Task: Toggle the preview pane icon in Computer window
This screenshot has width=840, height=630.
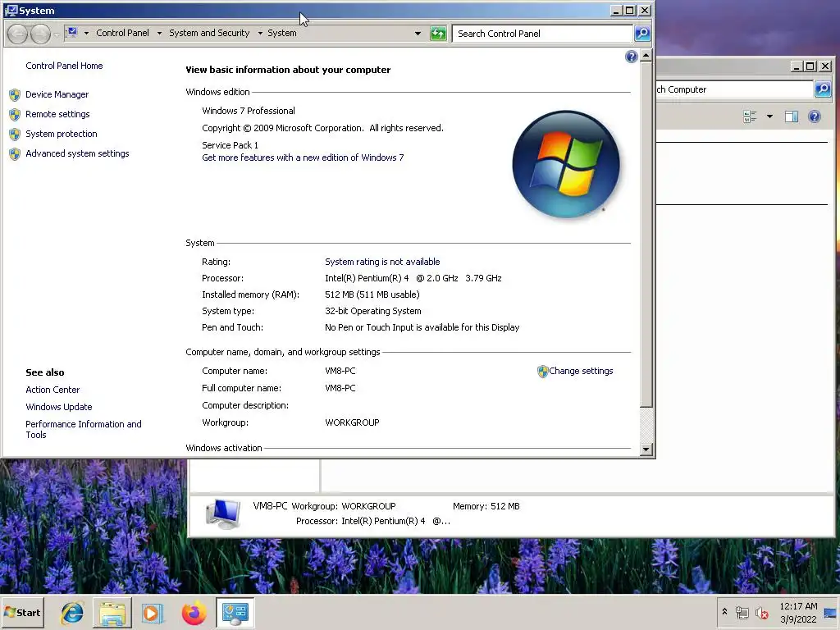Action: point(792,116)
